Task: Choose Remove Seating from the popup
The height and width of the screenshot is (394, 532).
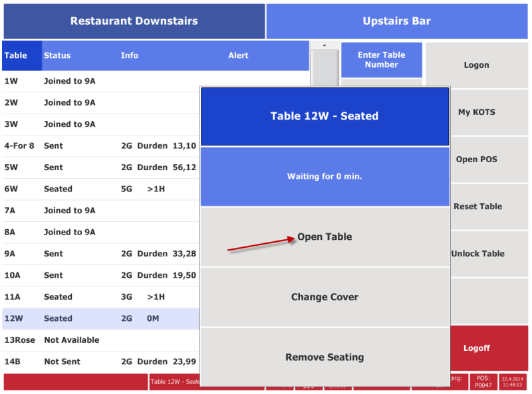Action: point(325,357)
